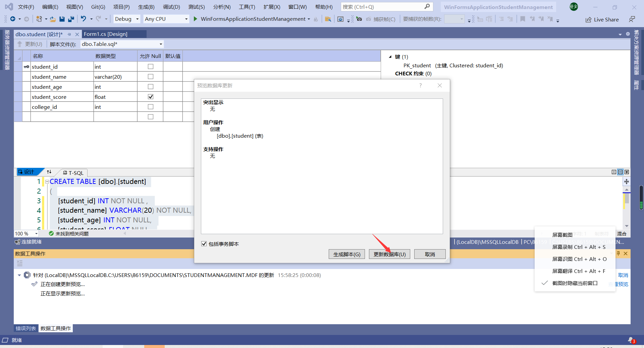Click the Save All icon on the toolbar
Screen dimensions: 644x348
coord(71,19)
